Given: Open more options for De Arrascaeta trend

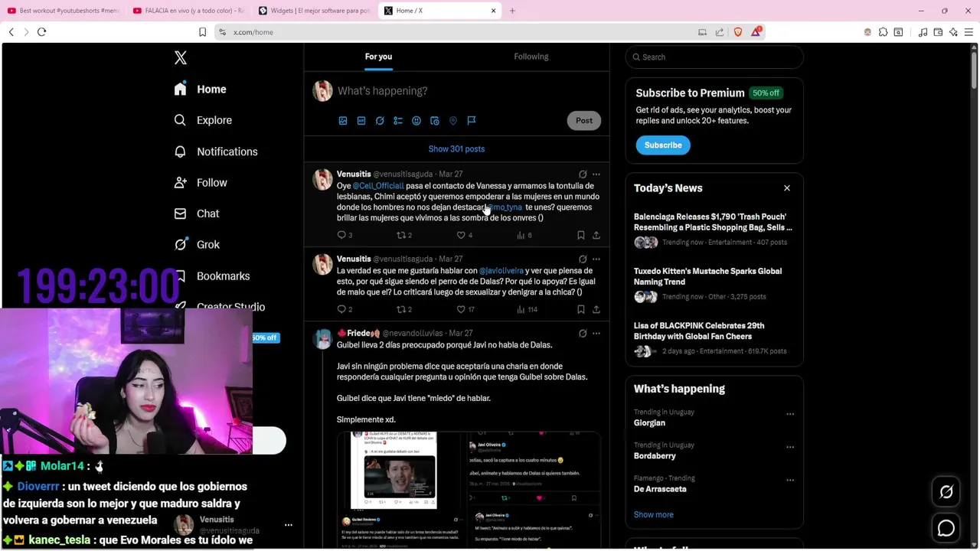Looking at the screenshot, I should click(x=790, y=481).
